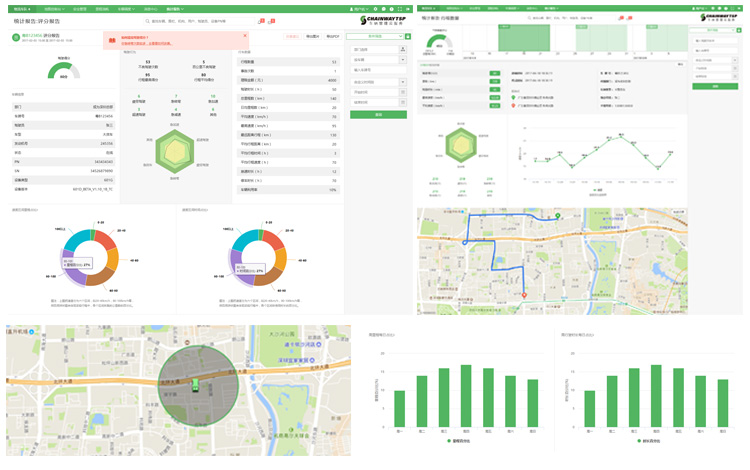Click the 导出PDF export button
750x470 pixels.
332,36
